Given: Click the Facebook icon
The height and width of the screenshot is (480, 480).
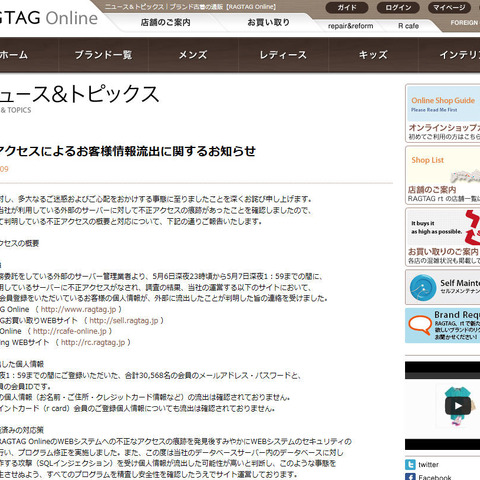Looking at the screenshot, I should click(x=410, y=477).
